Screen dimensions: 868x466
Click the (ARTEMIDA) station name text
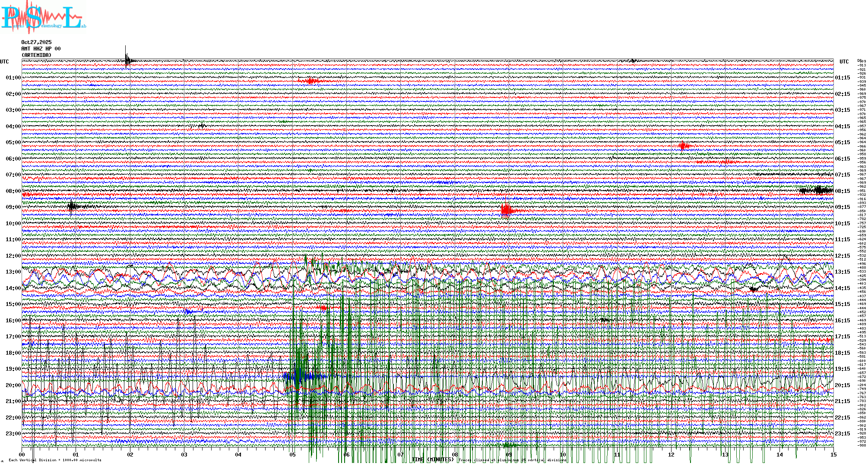[x=36, y=55]
